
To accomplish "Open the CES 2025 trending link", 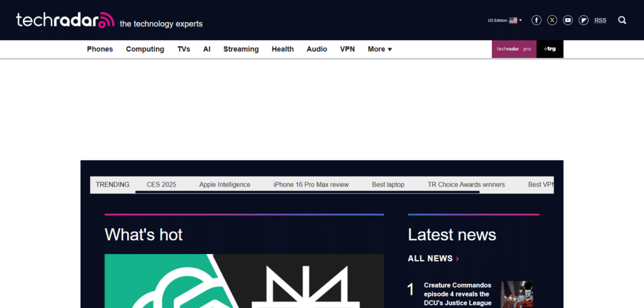I will [162, 185].
